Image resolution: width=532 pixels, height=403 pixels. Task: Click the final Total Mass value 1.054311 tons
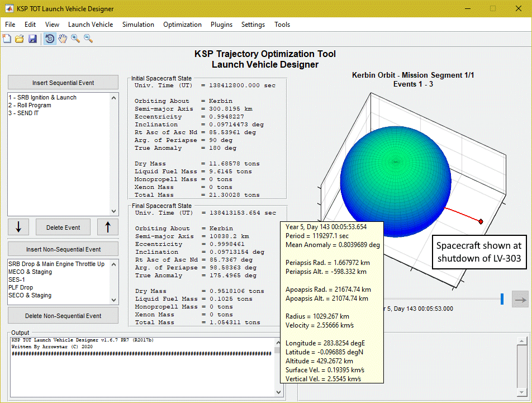[x=235, y=323]
